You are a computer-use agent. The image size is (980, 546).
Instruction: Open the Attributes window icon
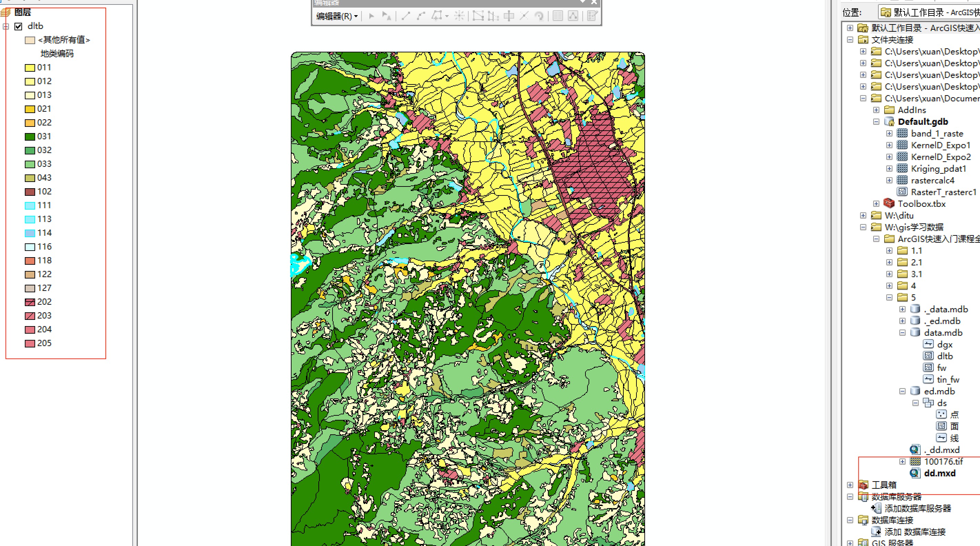click(x=558, y=16)
